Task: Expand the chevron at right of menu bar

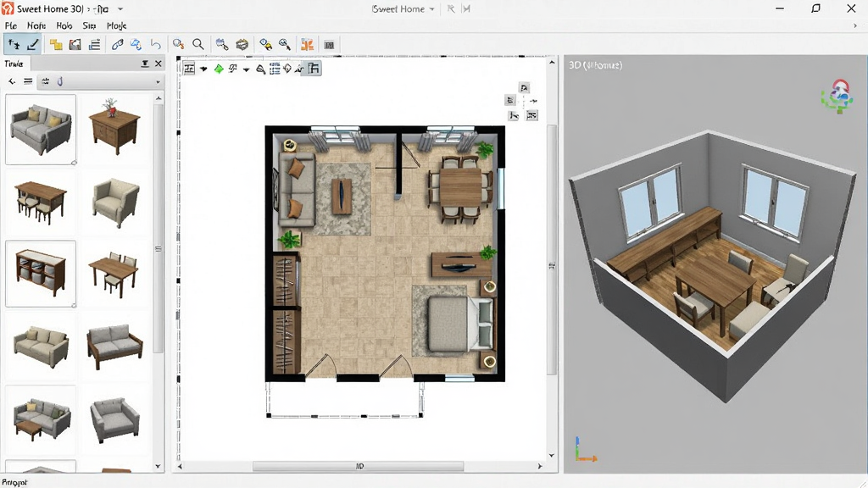Action: (x=854, y=25)
